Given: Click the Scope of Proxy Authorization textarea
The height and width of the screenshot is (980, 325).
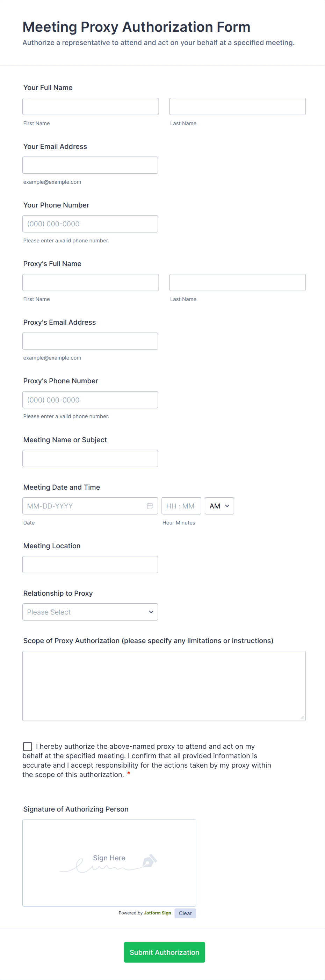Looking at the screenshot, I should [x=164, y=686].
